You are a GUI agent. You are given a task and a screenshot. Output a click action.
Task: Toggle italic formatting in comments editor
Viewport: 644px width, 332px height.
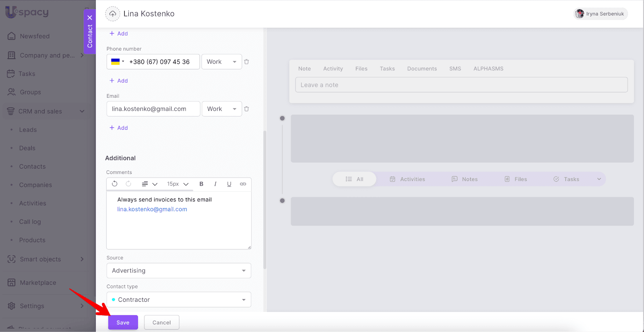pos(215,184)
